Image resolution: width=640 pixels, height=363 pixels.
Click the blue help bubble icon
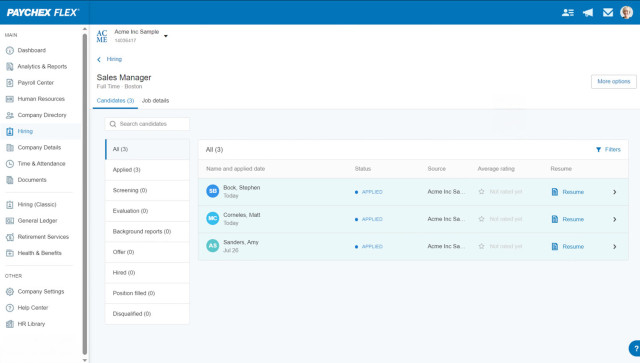(x=634, y=348)
